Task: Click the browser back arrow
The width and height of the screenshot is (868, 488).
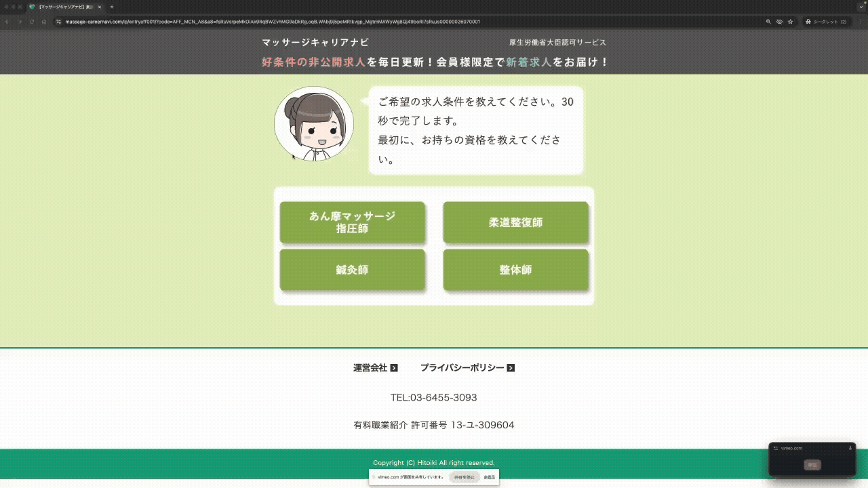Action: [7, 22]
